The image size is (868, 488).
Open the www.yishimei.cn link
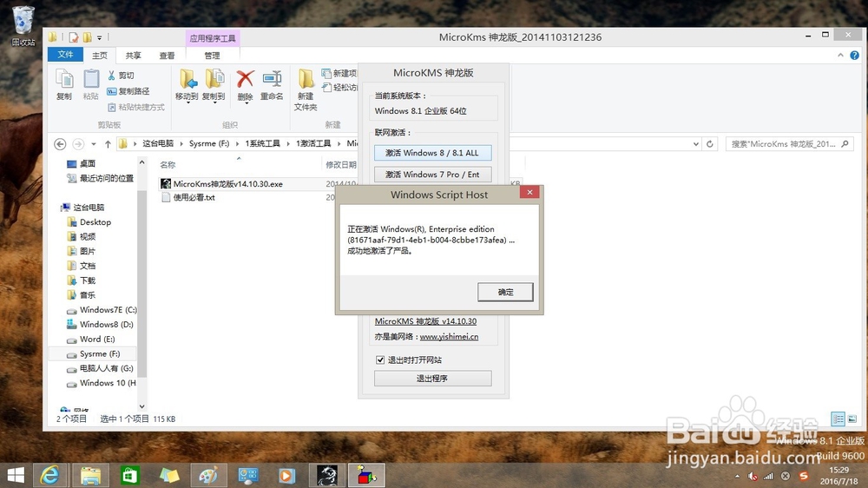click(449, 337)
